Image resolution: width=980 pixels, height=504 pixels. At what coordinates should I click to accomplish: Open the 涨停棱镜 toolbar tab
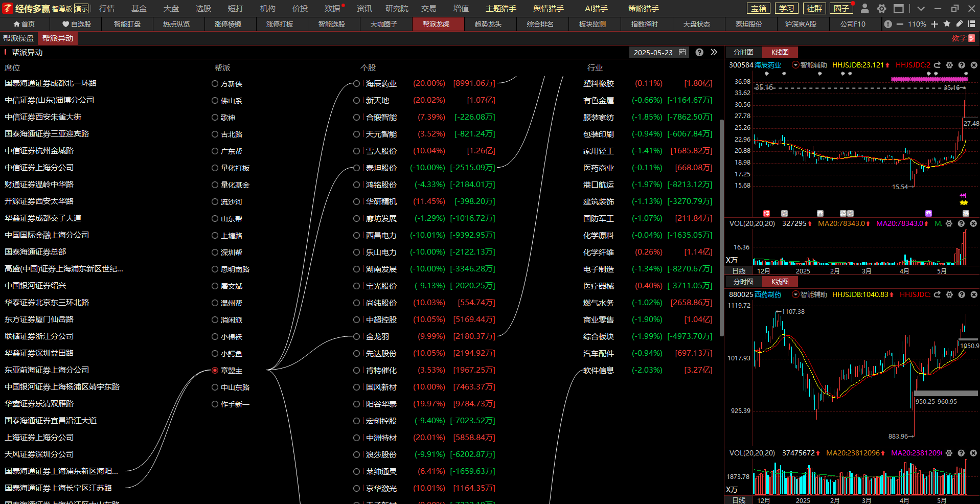[x=228, y=24]
